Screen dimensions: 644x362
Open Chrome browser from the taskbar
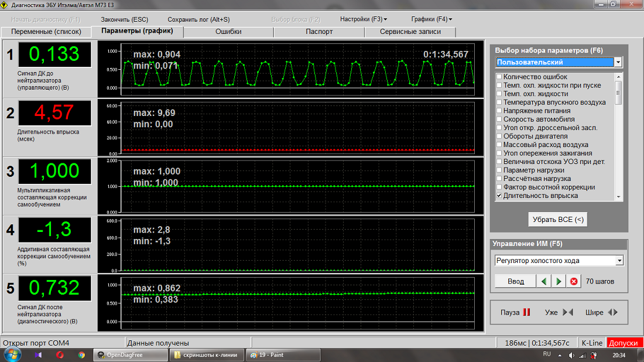(x=81, y=354)
